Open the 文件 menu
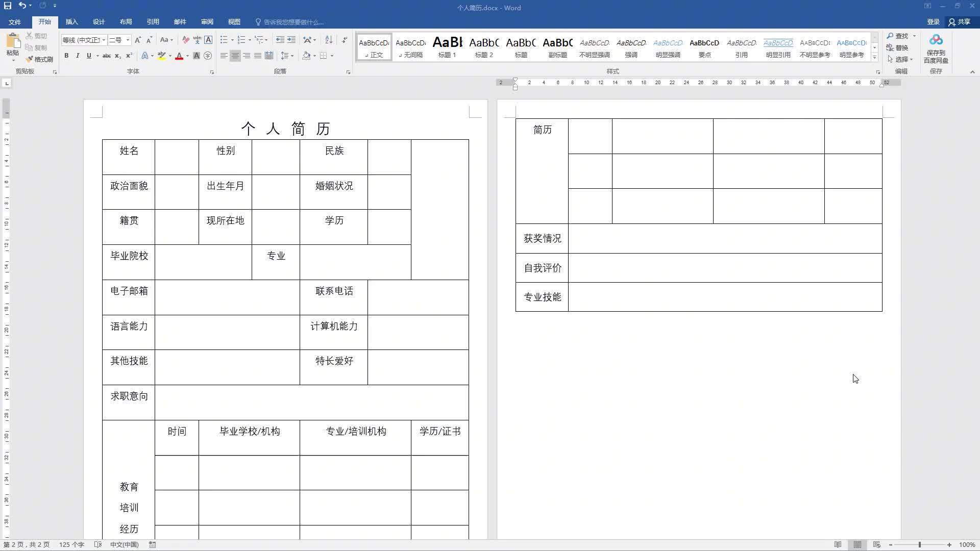The height and width of the screenshot is (551, 980). [x=15, y=22]
